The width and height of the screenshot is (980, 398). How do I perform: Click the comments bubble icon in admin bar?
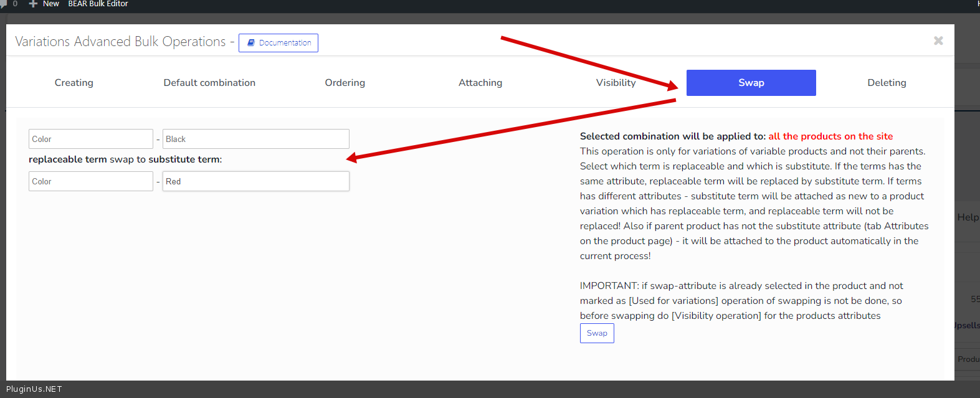(x=4, y=4)
